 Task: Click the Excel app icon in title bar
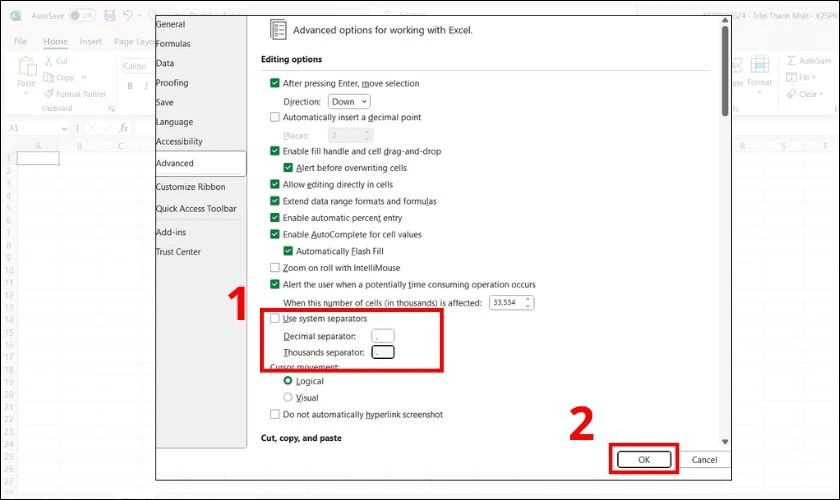[x=16, y=16]
